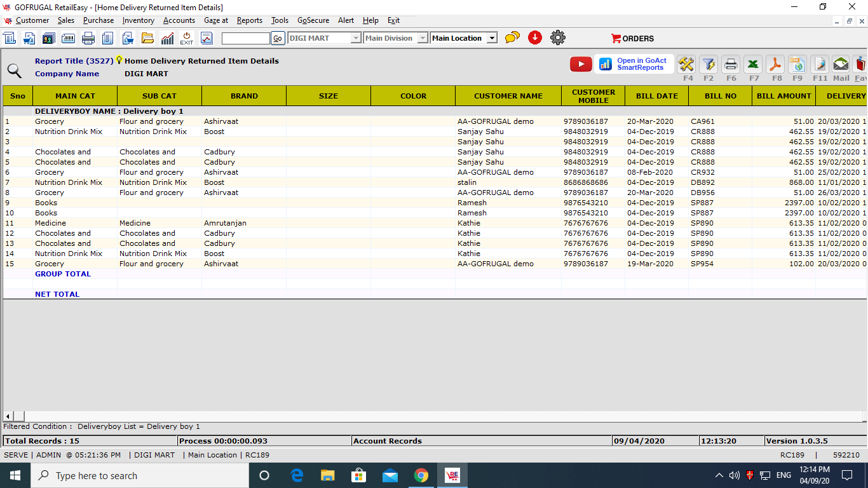Click the F4 tools settings icon

point(686,64)
